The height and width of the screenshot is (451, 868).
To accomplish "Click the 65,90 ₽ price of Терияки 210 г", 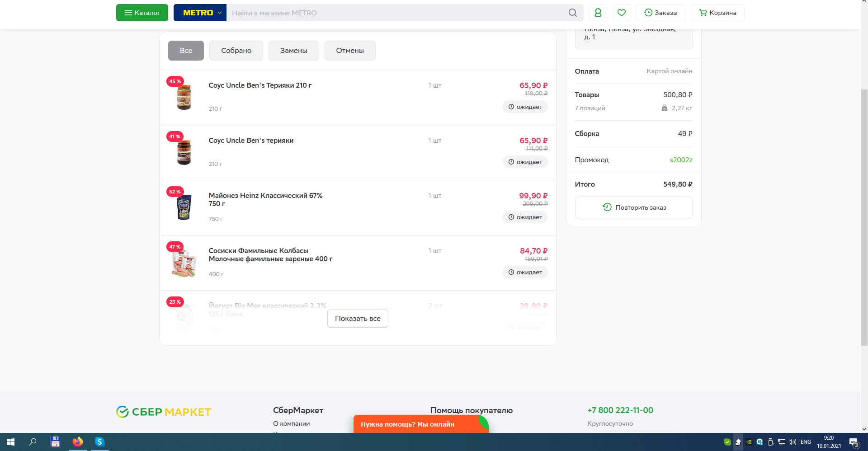I will 533,85.
